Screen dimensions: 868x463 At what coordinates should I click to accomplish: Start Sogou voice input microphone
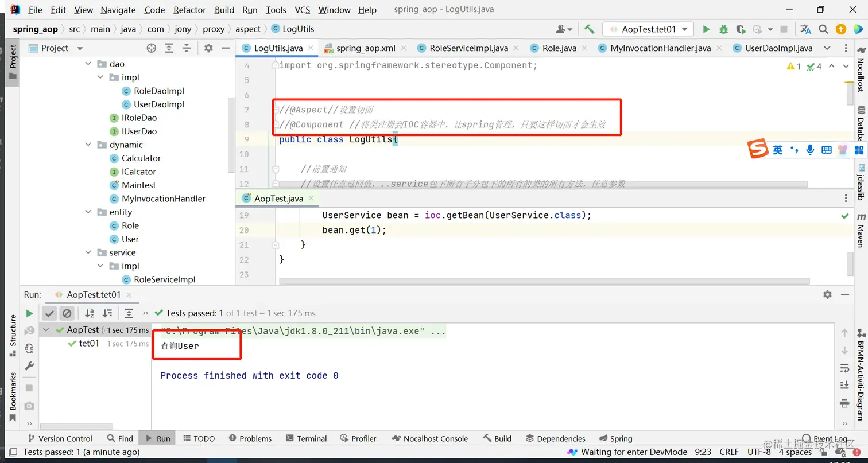(x=810, y=150)
